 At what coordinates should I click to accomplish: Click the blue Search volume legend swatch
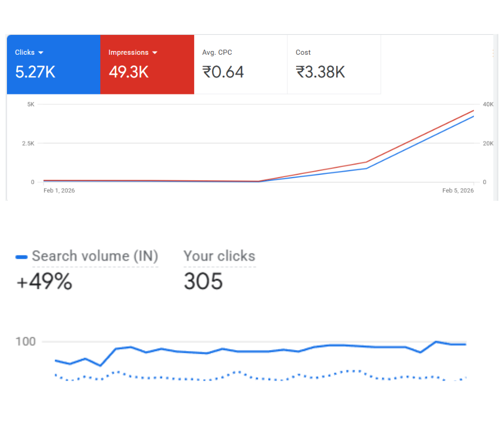coord(21,257)
